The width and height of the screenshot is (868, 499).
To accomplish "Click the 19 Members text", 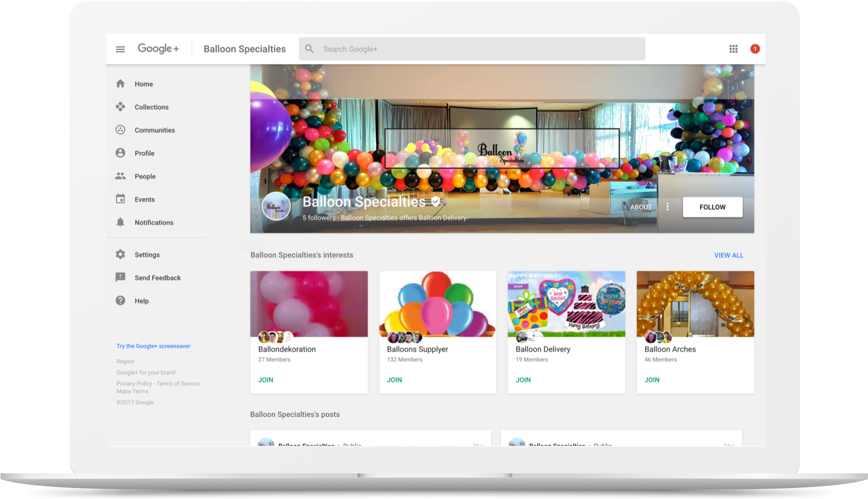I will point(531,360).
